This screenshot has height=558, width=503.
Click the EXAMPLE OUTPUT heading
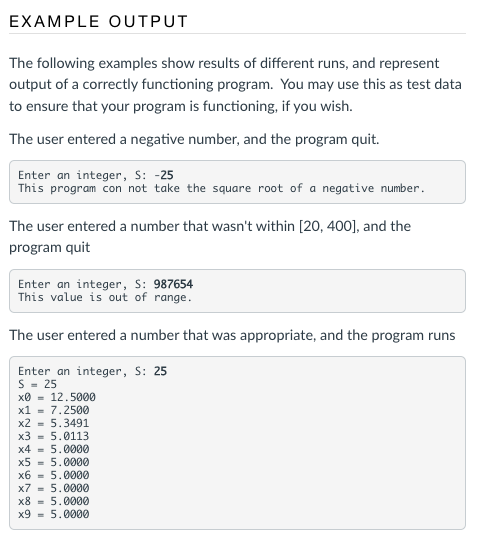[x=98, y=21]
